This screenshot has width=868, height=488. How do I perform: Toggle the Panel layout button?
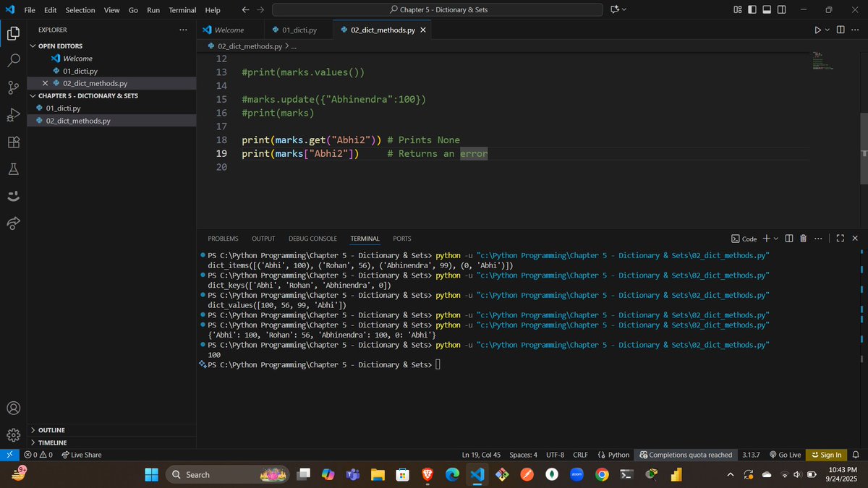pyautogui.click(x=768, y=10)
